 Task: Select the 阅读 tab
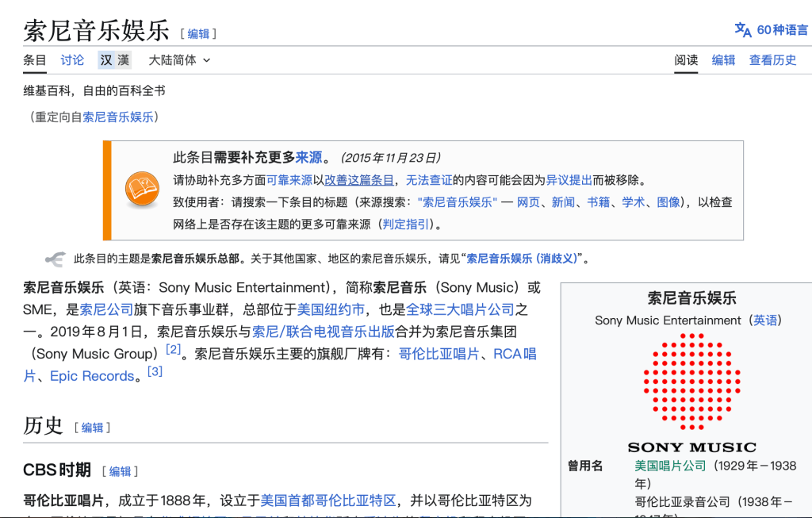686,60
